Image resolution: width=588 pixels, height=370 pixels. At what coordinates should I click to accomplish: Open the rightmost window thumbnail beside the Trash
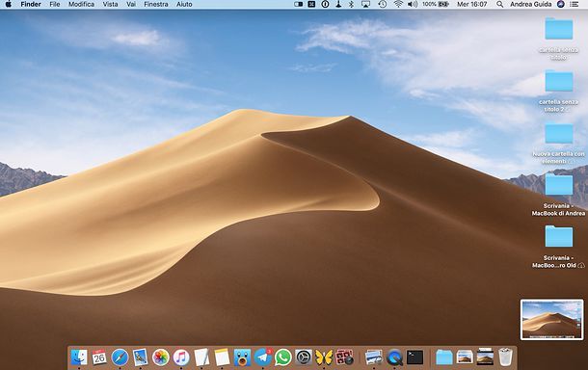485,357
